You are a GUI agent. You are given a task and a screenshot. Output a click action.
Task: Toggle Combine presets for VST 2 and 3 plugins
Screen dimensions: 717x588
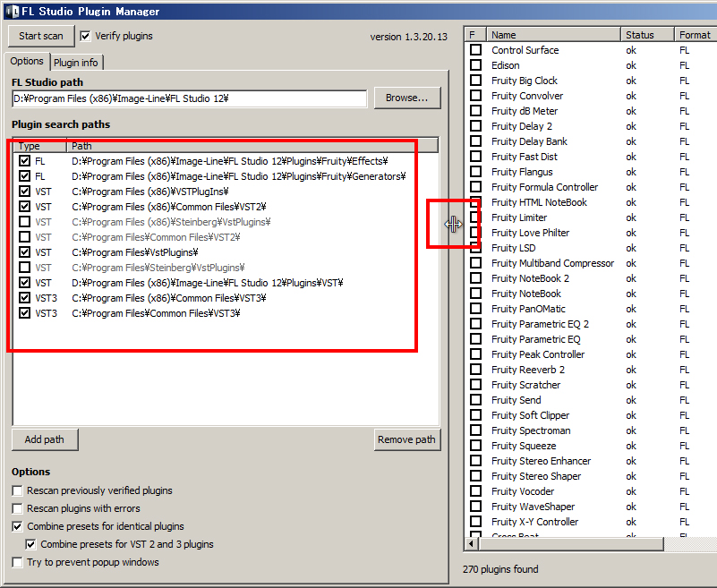coord(30,544)
